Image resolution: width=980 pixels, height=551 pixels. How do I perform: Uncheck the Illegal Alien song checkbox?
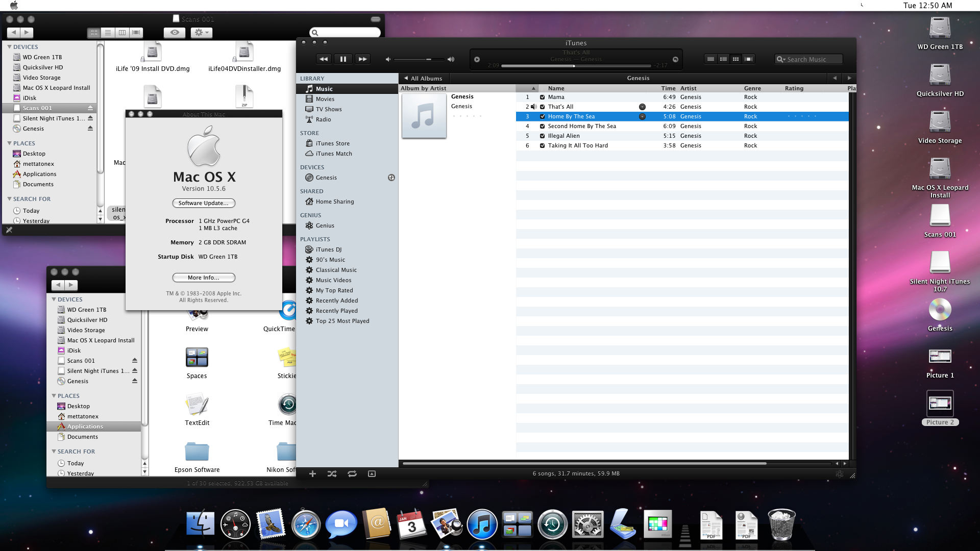click(x=543, y=136)
